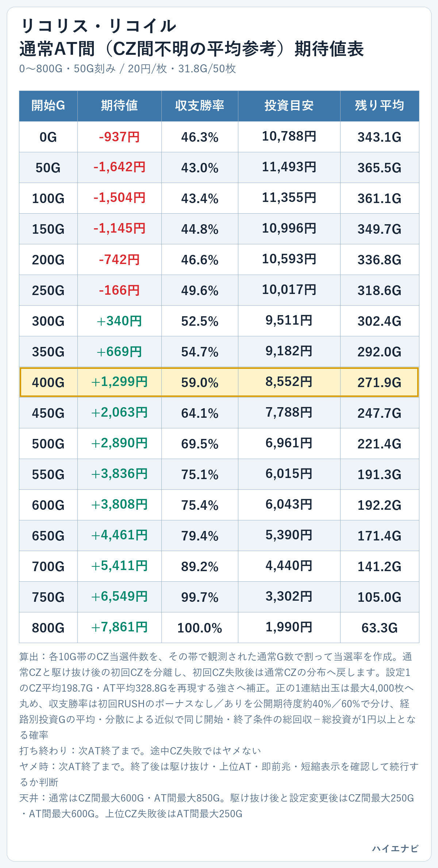Screen dimensions: 438x868
Task: Click the +1,299円 highlighted cell
Action: 119,382
